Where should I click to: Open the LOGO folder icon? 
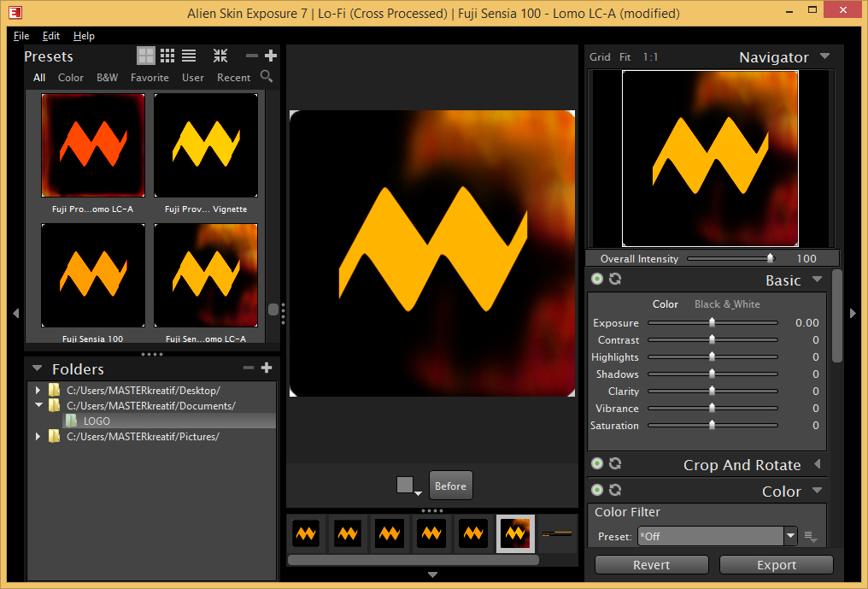(x=71, y=421)
